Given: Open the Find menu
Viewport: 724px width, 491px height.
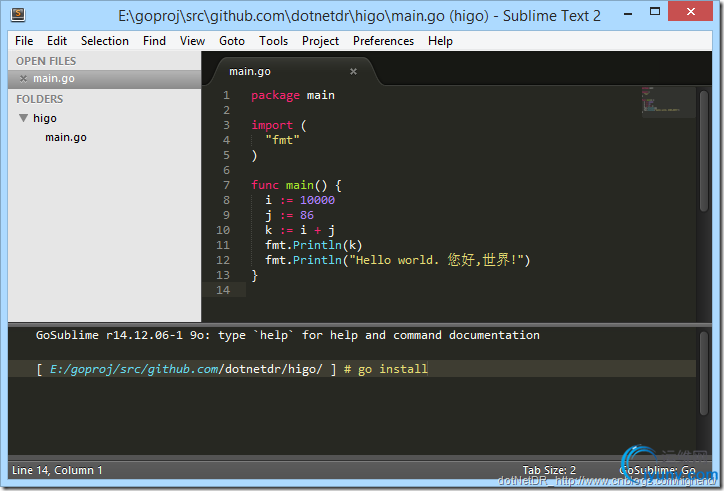Looking at the screenshot, I should click(154, 41).
